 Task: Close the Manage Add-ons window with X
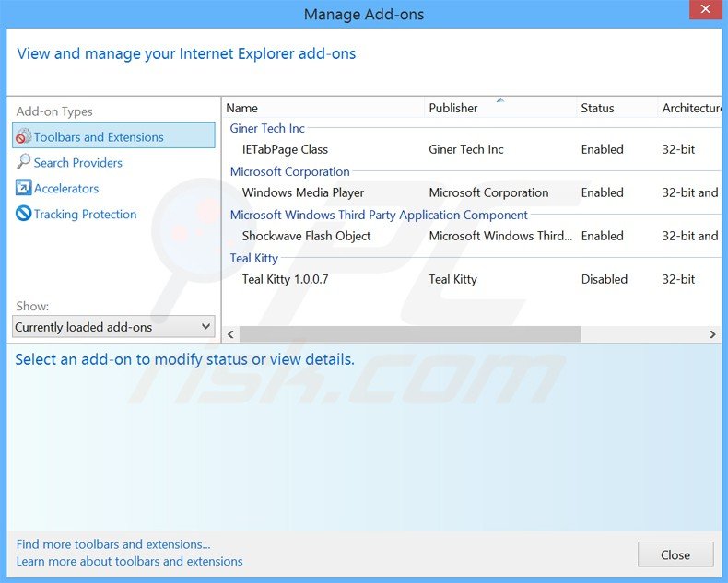click(x=705, y=9)
